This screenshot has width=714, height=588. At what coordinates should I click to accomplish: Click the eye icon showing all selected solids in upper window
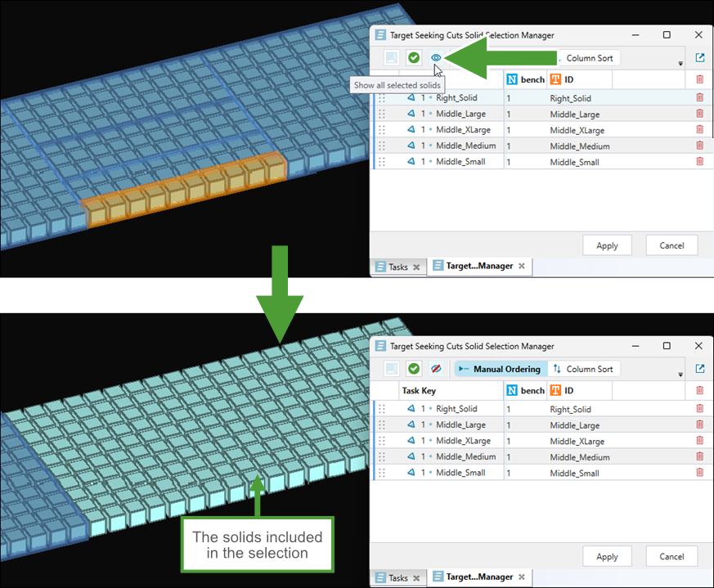(436, 58)
